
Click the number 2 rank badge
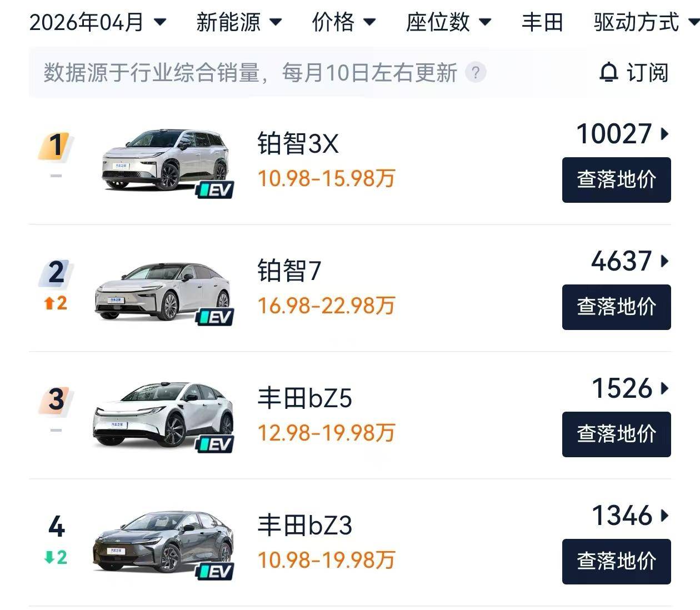coord(55,273)
